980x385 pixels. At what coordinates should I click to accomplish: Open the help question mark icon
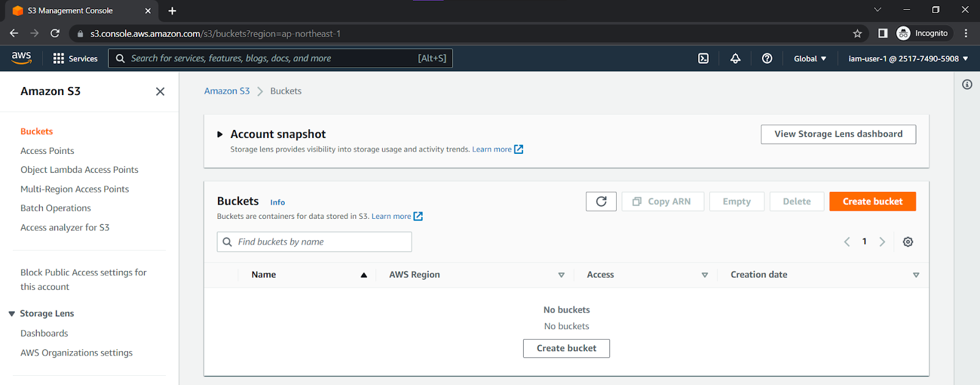click(767, 58)
